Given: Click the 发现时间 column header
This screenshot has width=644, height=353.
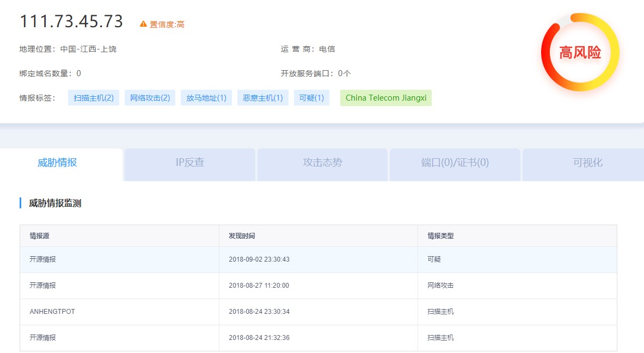Looking at the screenshot, I should coord(242,236).
